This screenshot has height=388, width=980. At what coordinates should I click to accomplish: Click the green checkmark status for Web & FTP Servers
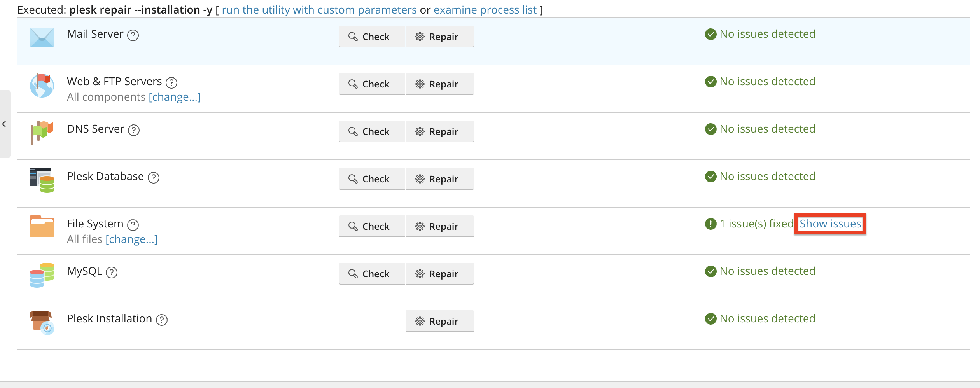point(710,82)
